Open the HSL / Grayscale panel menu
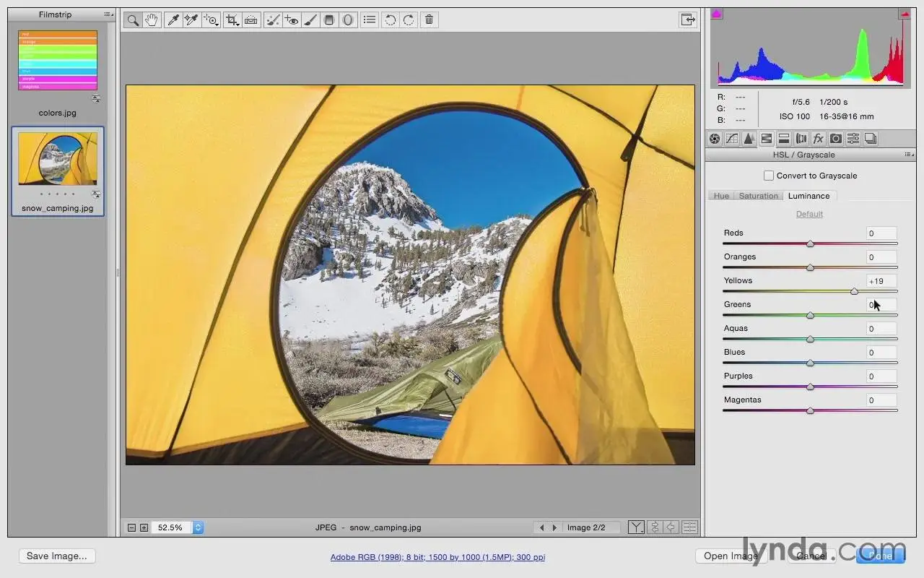The height and width of the screenshot is (578, 924). (910, 155)
